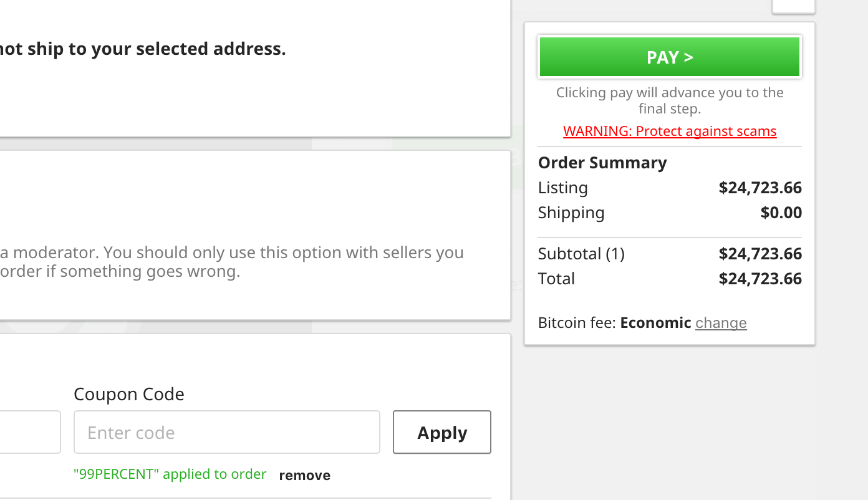
Task: Click the small white card at top right
Action: click(793, 5)
